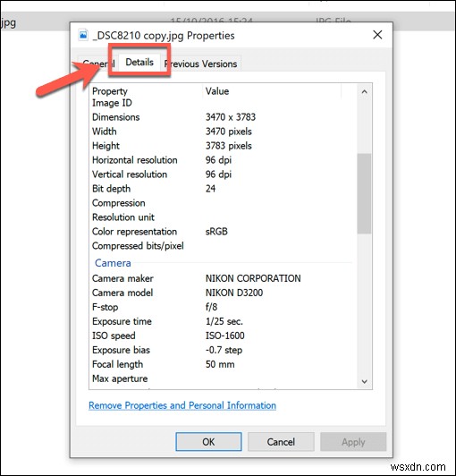Click the image file icon in title bar
This screenshot has width=456, height=476.
(x=83, y=35)
